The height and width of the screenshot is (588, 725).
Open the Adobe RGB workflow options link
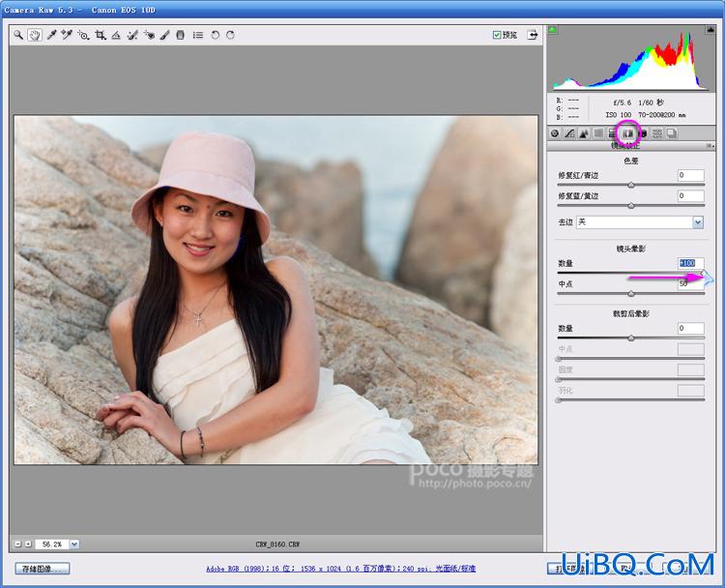click(x=341, y=569)
